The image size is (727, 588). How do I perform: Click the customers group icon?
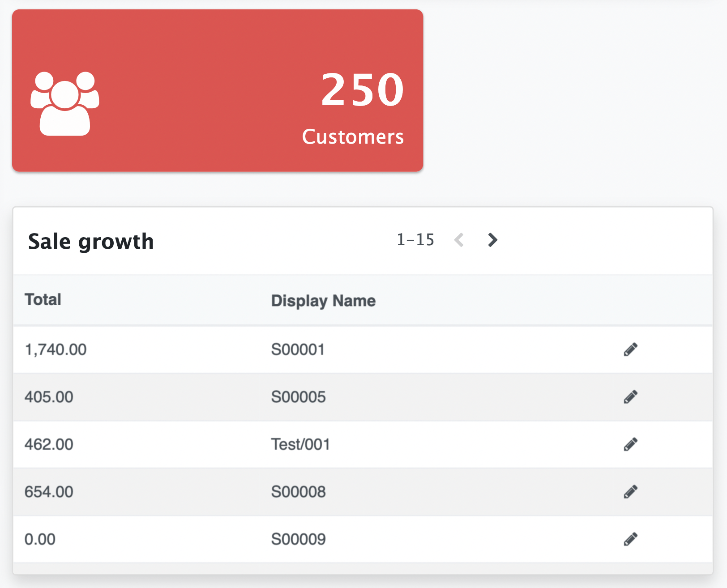[x=65, y=103]
